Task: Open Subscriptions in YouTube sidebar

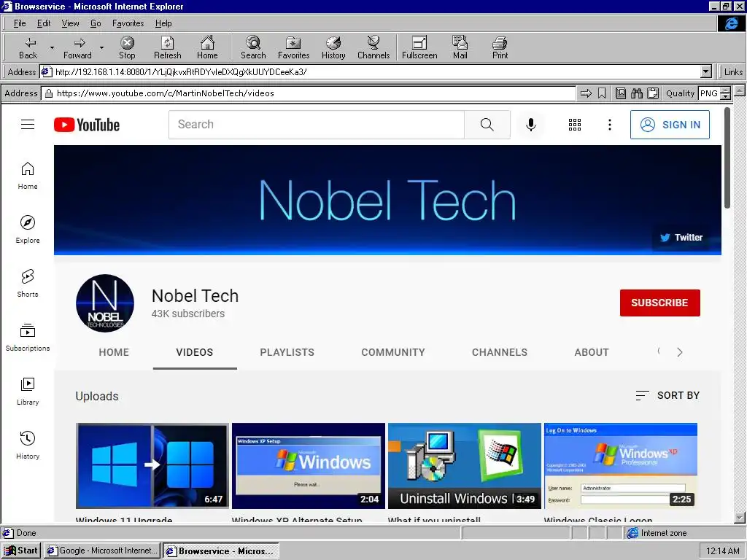Action: pyautogui.click(x=28, y=338)
